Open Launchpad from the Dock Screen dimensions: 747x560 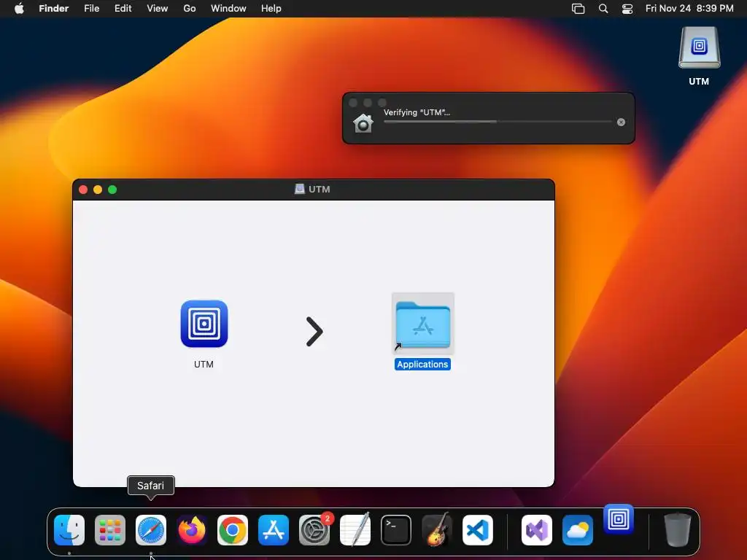point(110,530)
